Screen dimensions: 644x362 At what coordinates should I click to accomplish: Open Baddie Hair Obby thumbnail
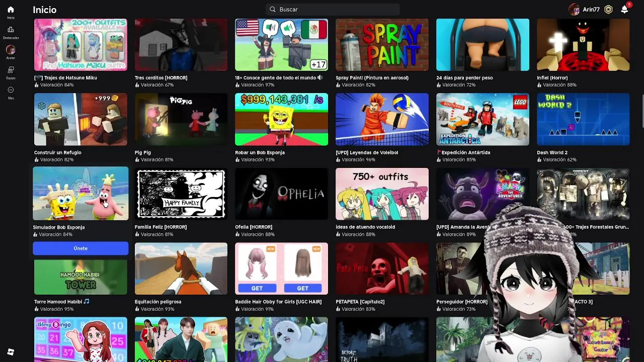281,268
